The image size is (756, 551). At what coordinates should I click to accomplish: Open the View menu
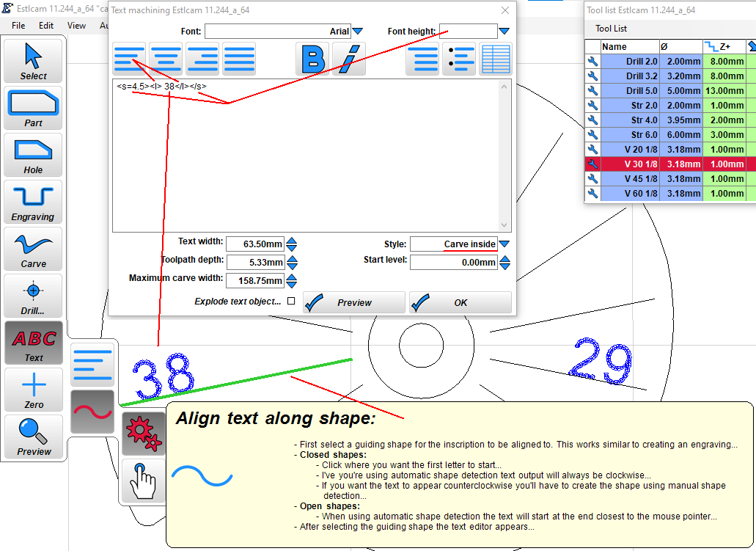76,26
